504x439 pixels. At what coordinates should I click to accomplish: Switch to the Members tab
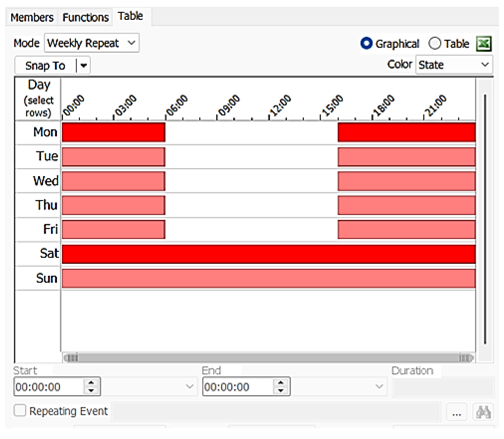pyautogui.click(x=32, y=17)
